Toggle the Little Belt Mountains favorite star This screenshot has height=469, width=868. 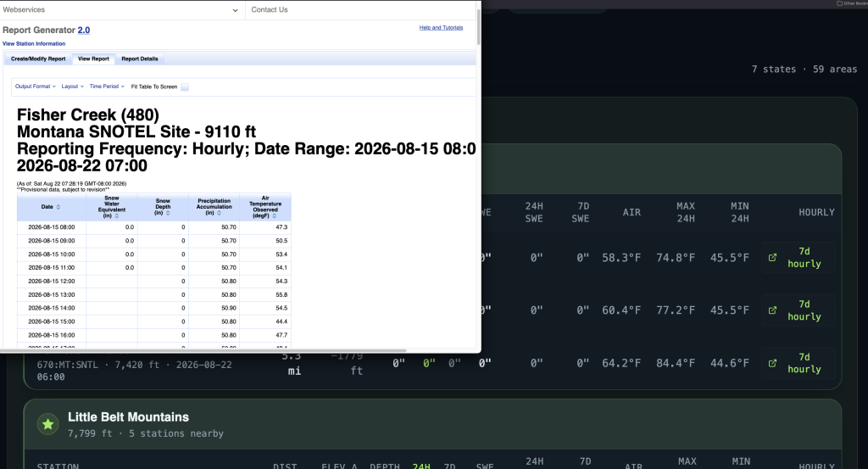tap(47, 425)
